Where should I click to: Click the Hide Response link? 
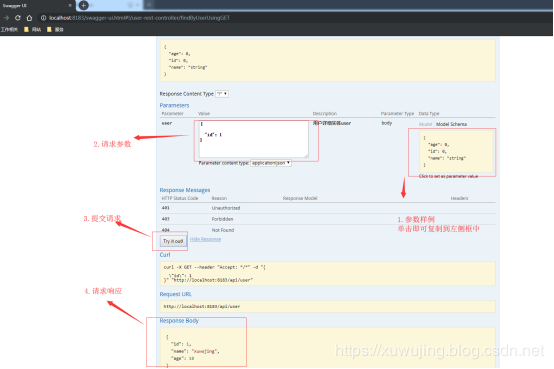click(205, 239)
